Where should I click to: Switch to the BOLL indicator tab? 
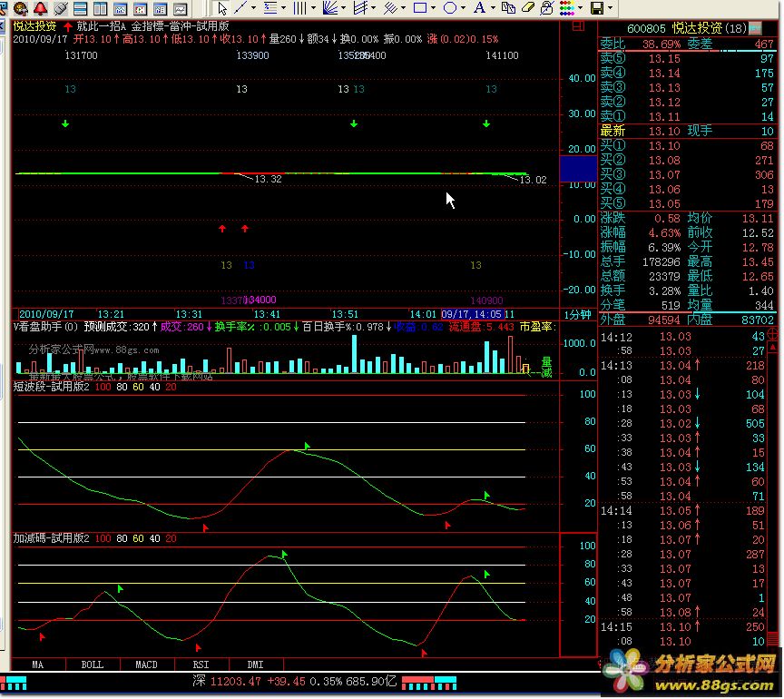coord(93,665)
